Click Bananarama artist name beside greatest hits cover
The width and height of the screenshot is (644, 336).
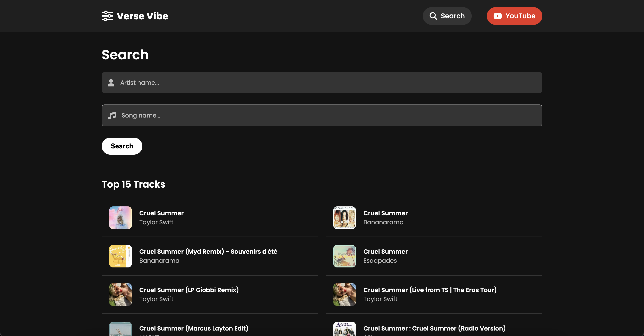tap(383, 222)
